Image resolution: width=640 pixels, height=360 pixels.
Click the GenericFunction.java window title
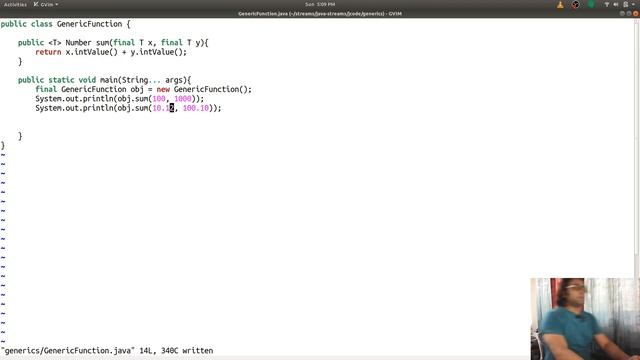[320, 13]
